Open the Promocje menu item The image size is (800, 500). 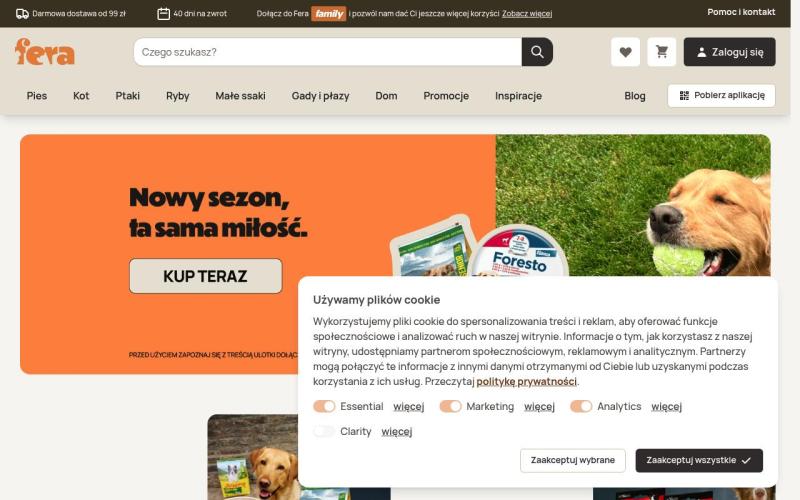pyautogui.click(x=446, y=96)
